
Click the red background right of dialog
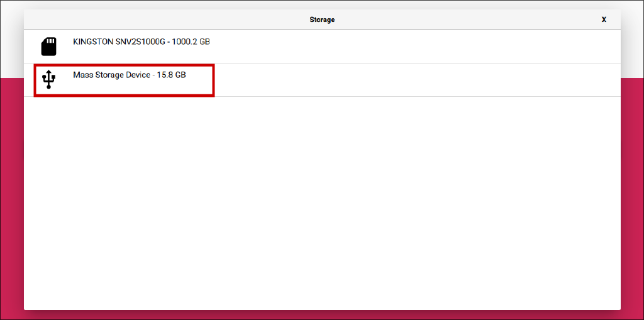point(632,189)
